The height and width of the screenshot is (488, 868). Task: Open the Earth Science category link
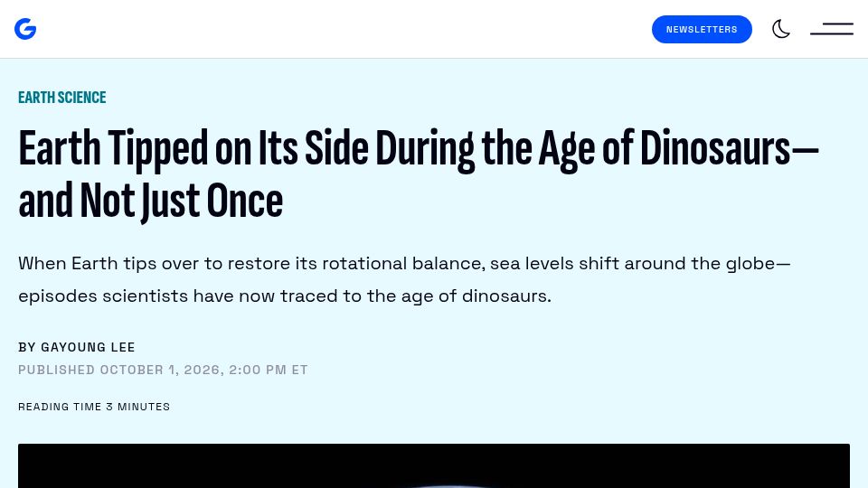62,98
